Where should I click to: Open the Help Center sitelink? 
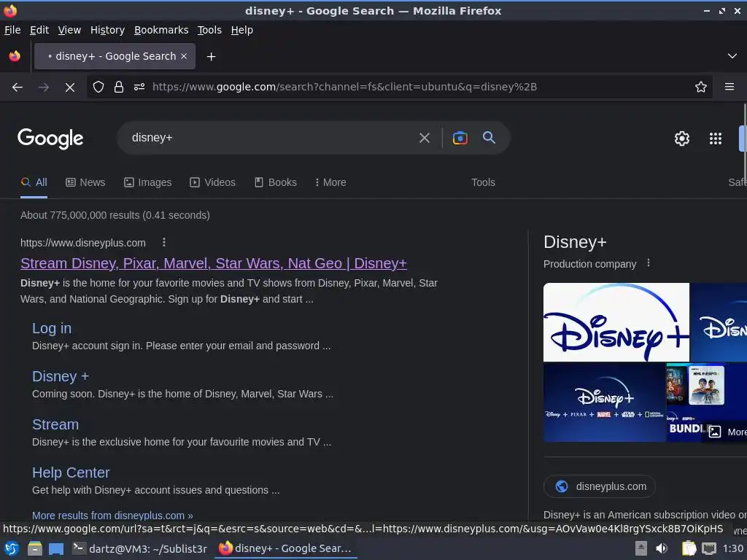71,472
